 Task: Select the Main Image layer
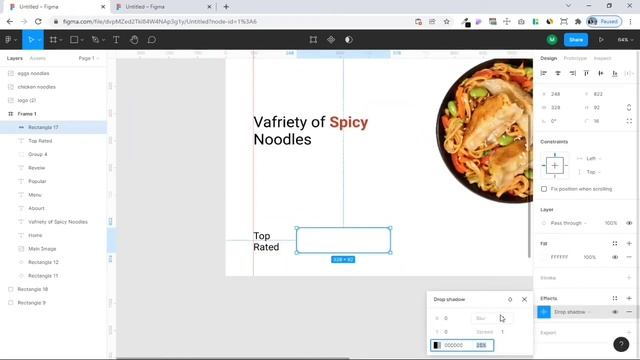coord(42,249)
